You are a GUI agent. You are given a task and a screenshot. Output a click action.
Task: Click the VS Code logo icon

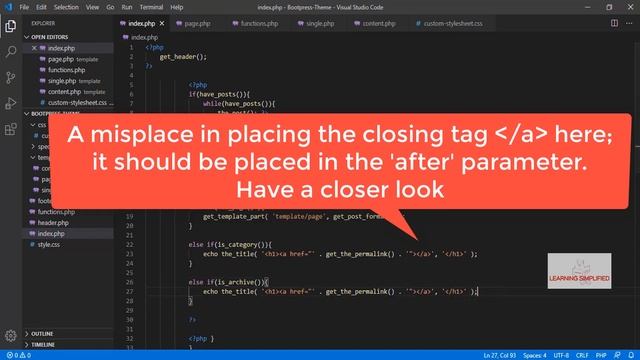tap(8, 7)
